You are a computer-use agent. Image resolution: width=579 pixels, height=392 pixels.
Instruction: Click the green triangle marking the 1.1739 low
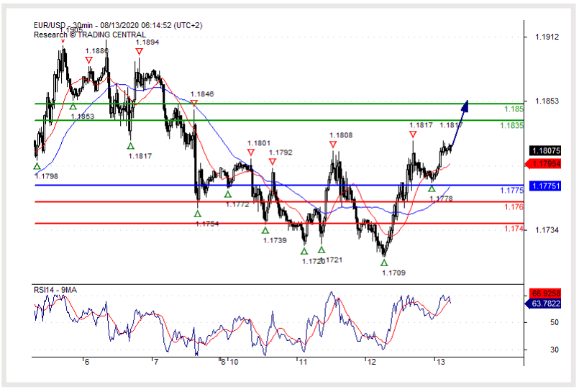click(265, 231)
